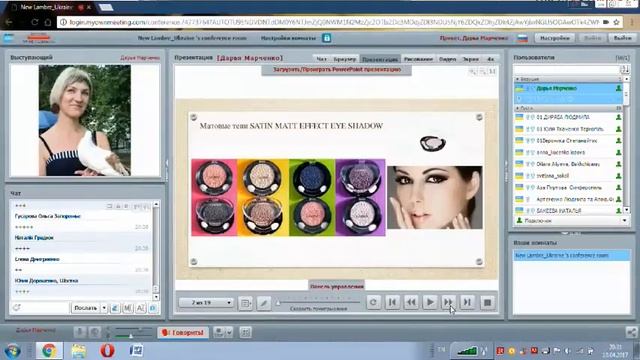Adjust the playback speed slider
Viewport: 640px width, 360px height.
(x=318, y=302)
